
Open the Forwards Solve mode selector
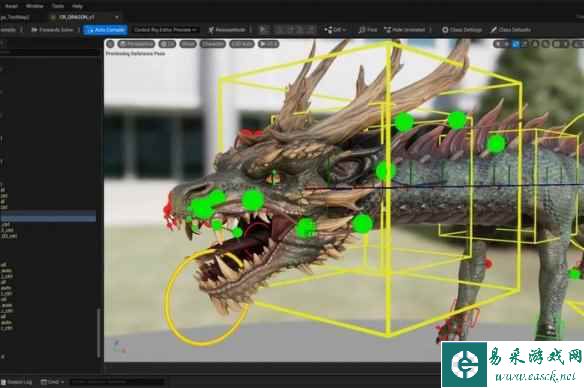[53, 30]
